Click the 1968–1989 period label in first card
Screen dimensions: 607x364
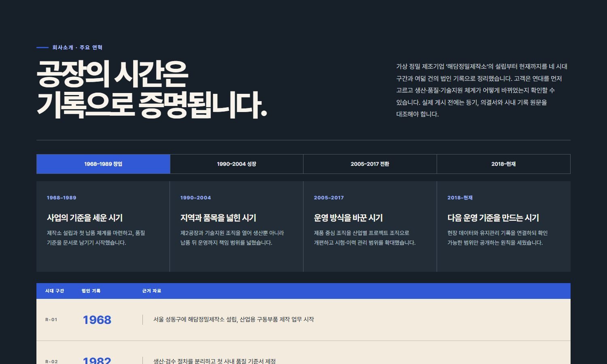(x=62, y=198)
